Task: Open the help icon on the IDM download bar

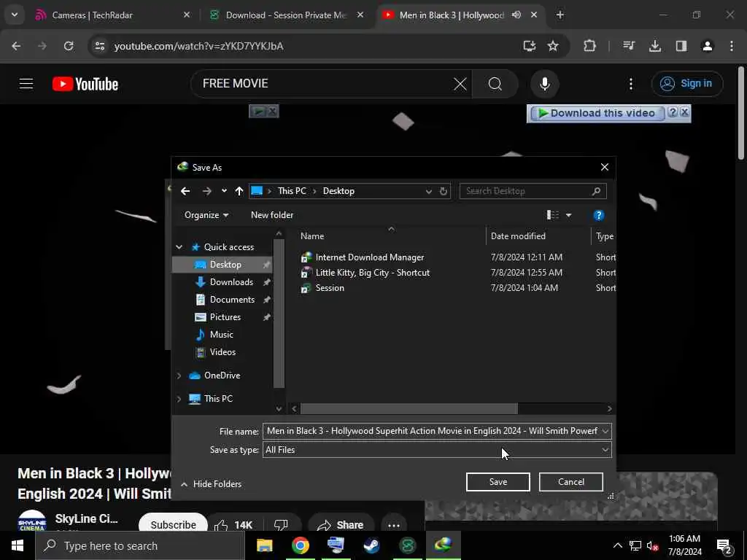Action: tap(672, 112)
